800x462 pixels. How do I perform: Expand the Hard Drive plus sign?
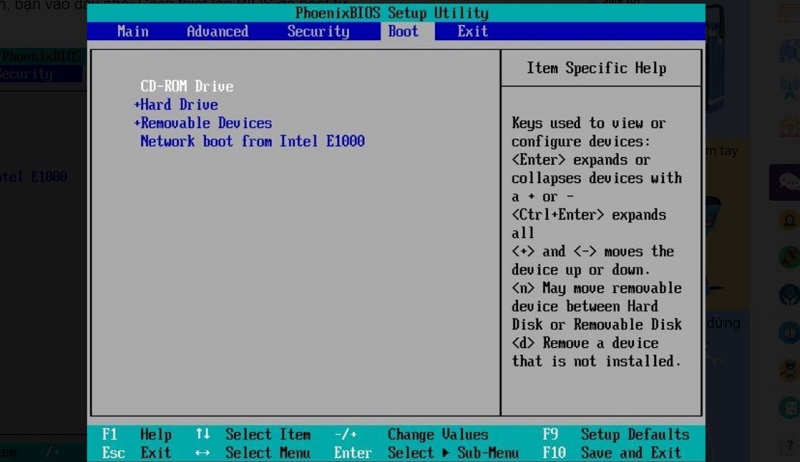coord(137,105)
